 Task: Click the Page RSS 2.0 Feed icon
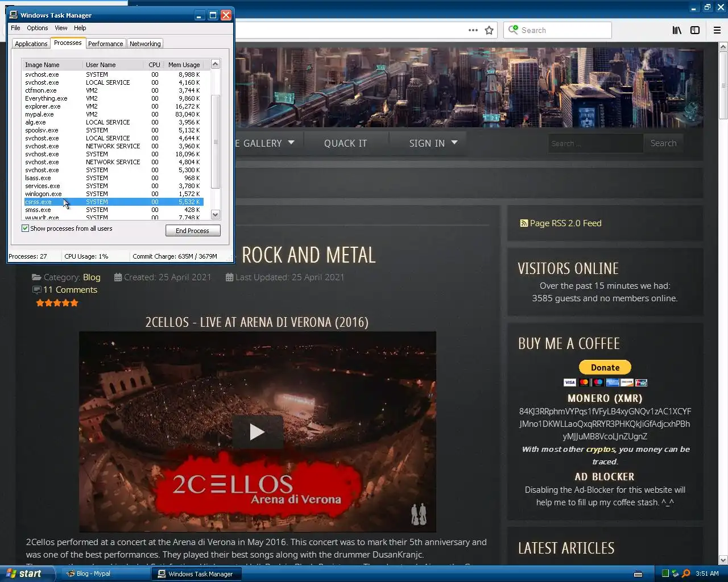(x=524, y=223)
